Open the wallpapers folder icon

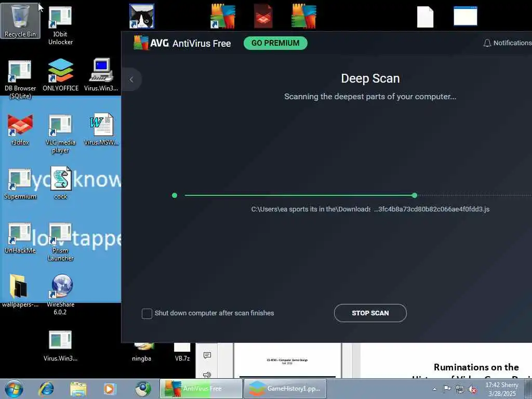point(20,290)
